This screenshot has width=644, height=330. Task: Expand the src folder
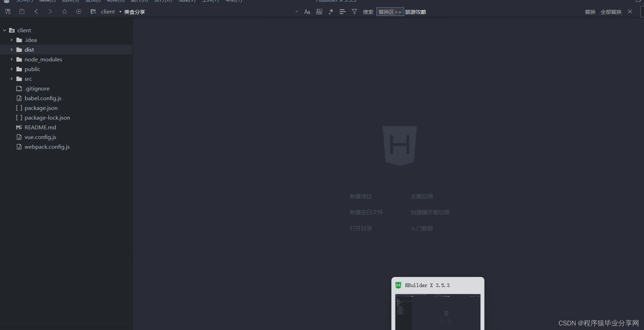click(11, 79)
